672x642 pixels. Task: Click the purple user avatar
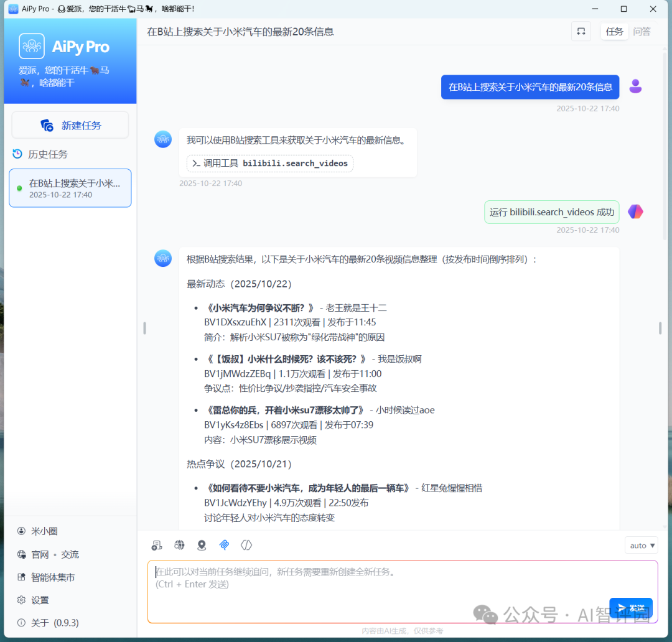tap(635, 86)
